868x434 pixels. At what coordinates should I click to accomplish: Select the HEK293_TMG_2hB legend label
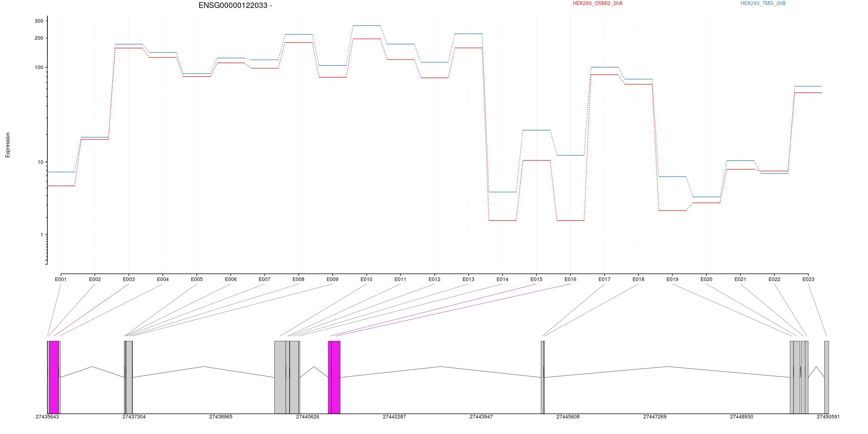[x=763, y=3]
